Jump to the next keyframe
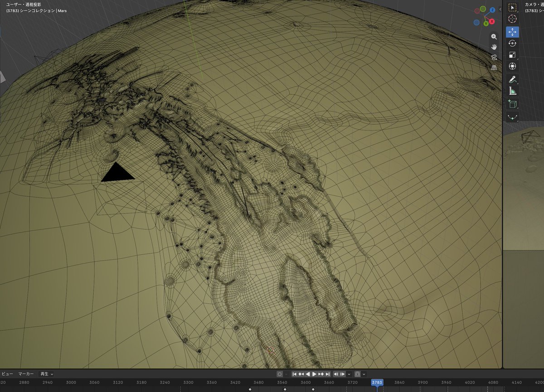Screen dimensions: 544x392 tap(321, 374)
